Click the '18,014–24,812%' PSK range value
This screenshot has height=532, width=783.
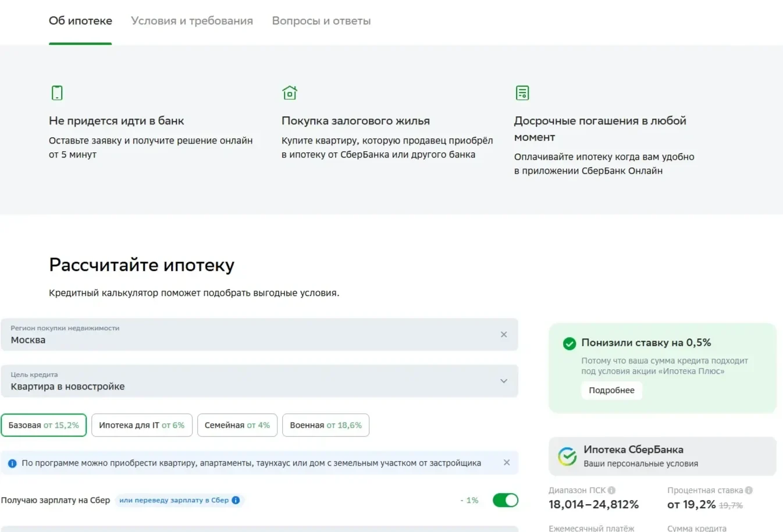pos(593,505)
